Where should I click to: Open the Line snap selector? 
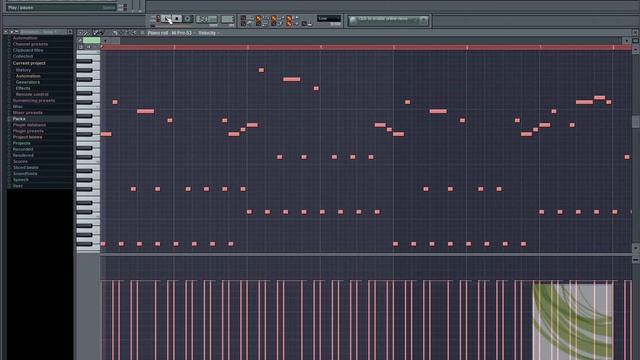(329, 18)
